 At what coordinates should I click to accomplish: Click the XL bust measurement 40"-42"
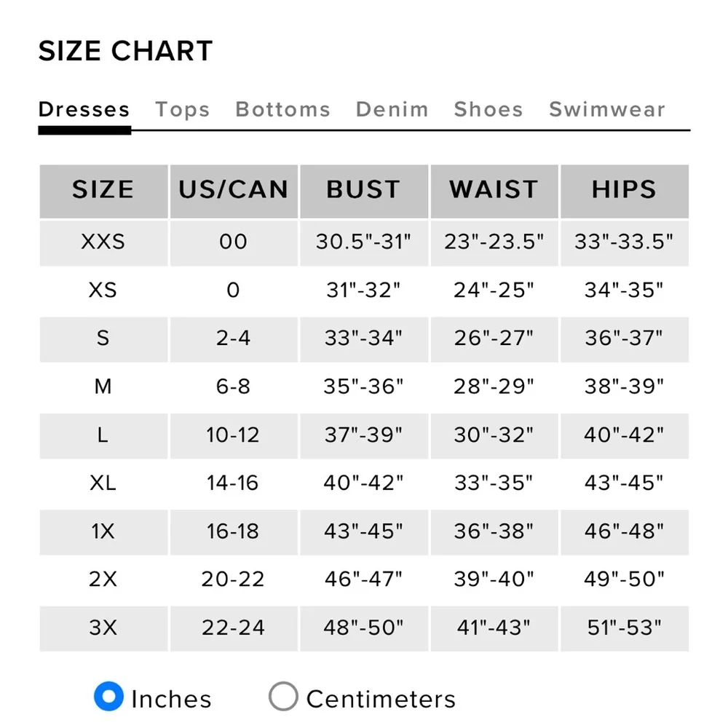click(363, 483)
